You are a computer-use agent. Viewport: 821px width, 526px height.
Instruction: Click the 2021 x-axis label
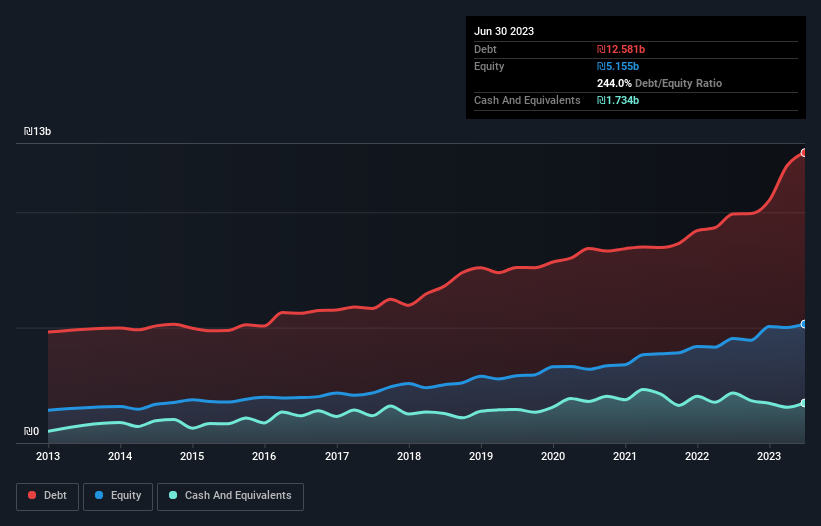[625, 456]
